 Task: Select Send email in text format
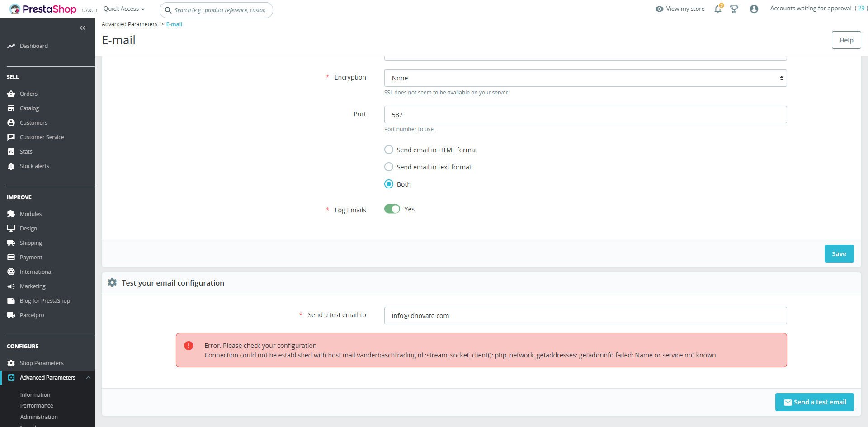389,167
